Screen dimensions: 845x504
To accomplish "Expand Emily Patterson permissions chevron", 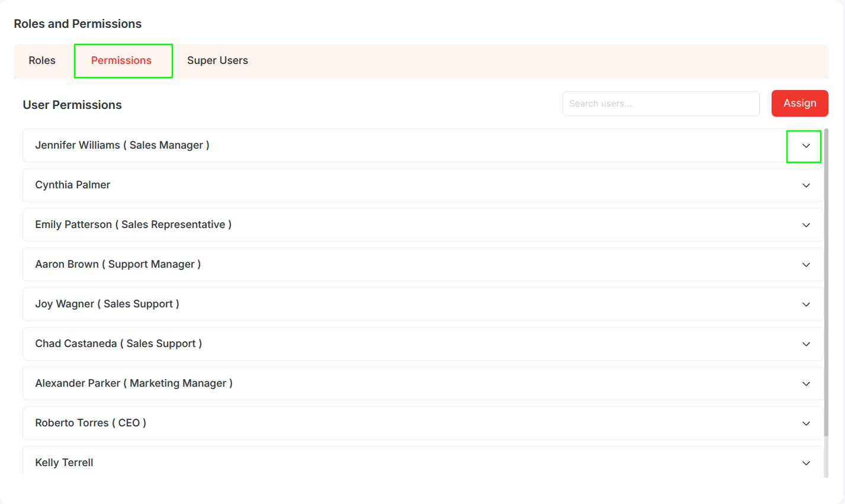I will 806,225.
